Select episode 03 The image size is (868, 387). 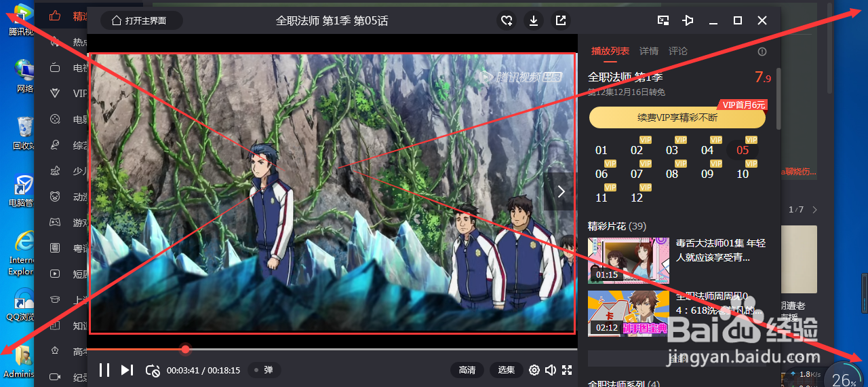(x=672, y=150)
